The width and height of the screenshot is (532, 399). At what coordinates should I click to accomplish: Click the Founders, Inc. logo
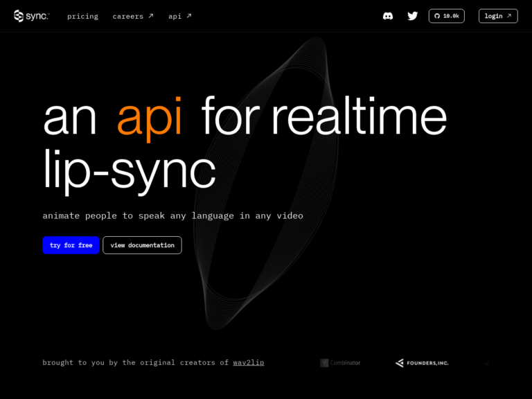pyautogui.click(x=422, y=363)
